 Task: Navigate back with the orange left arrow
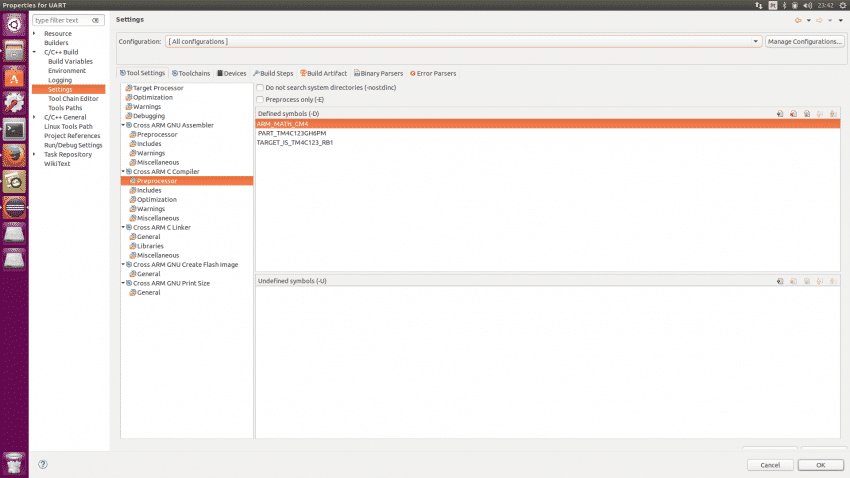(x=798, y=20)
